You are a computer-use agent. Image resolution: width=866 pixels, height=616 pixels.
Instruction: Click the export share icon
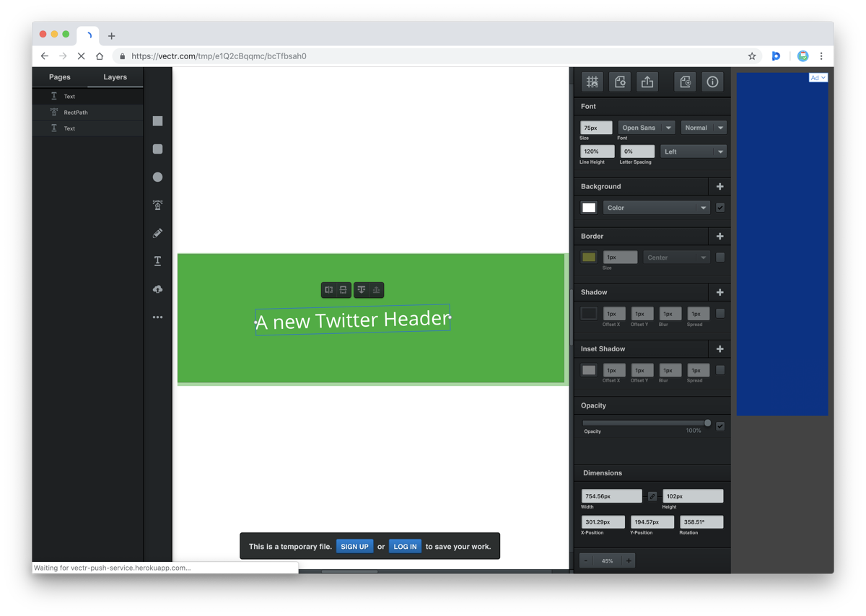[x=647, y=82]
